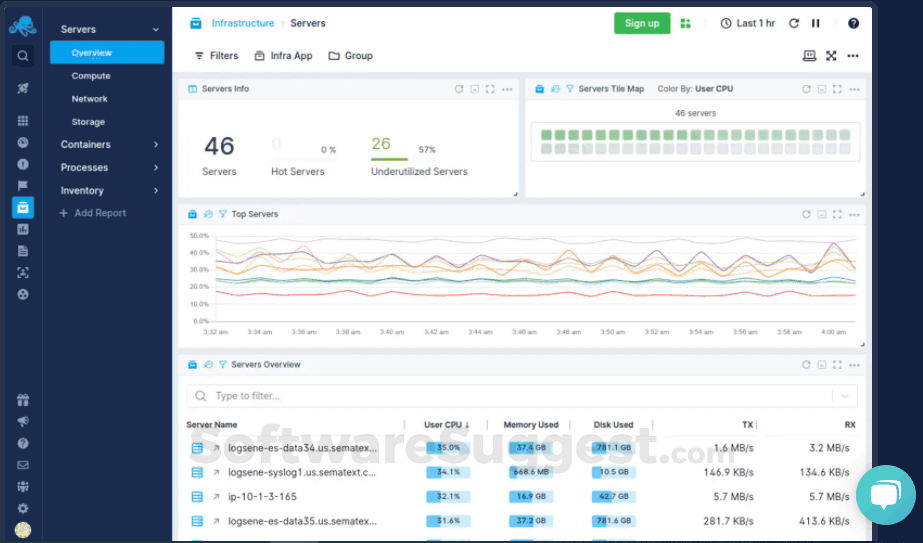
Task: Open more options for Servers Info panel
Action: pos(507,89)
